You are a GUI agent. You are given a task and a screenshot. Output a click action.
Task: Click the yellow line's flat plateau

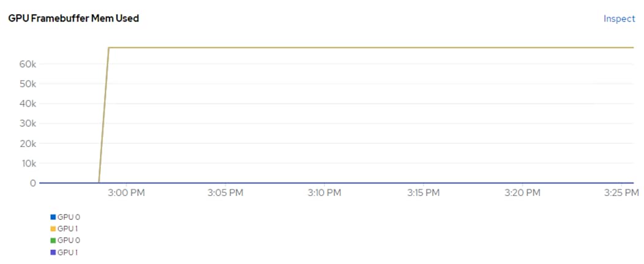point(370,48)
